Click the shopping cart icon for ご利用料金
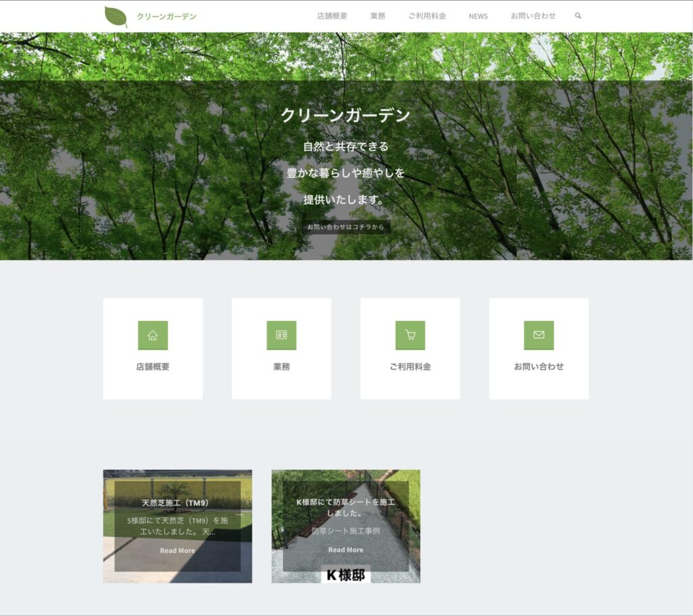 [410, 335]
